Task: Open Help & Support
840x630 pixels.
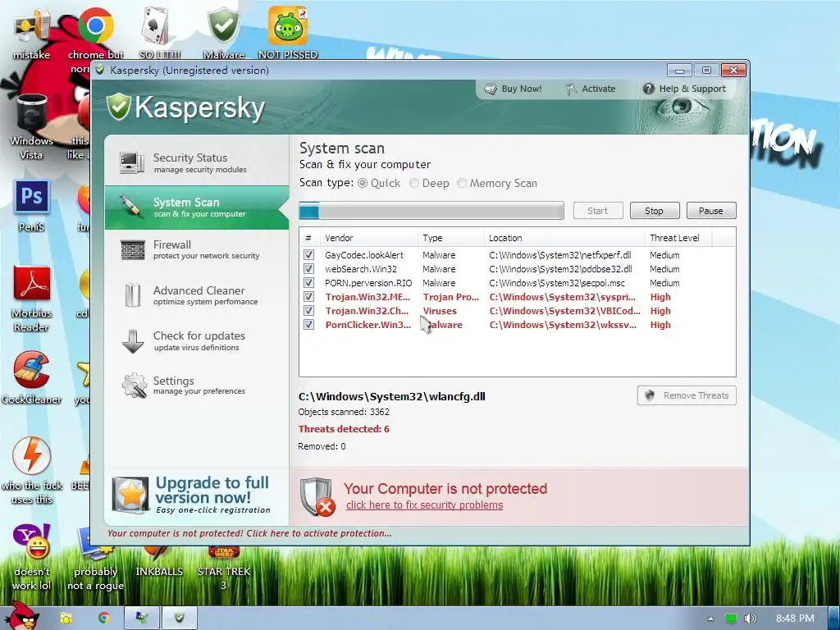Action: coord(685,89)
